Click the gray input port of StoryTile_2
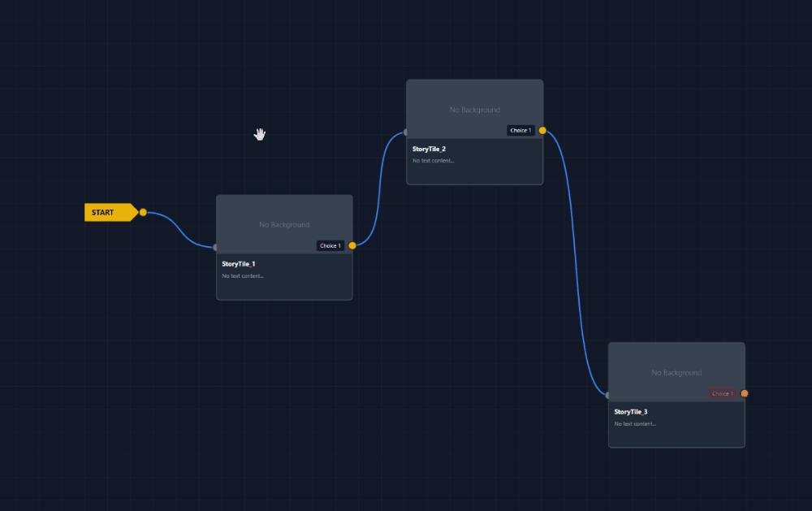This screenshot has width=812, height=511. click(x=406, y=132)
